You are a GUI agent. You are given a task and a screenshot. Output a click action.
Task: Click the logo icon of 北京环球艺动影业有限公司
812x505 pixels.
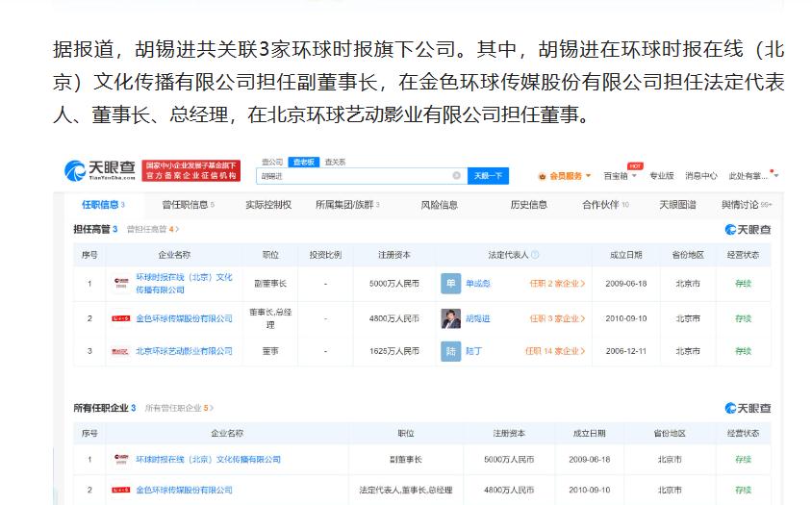click(120, 352)
